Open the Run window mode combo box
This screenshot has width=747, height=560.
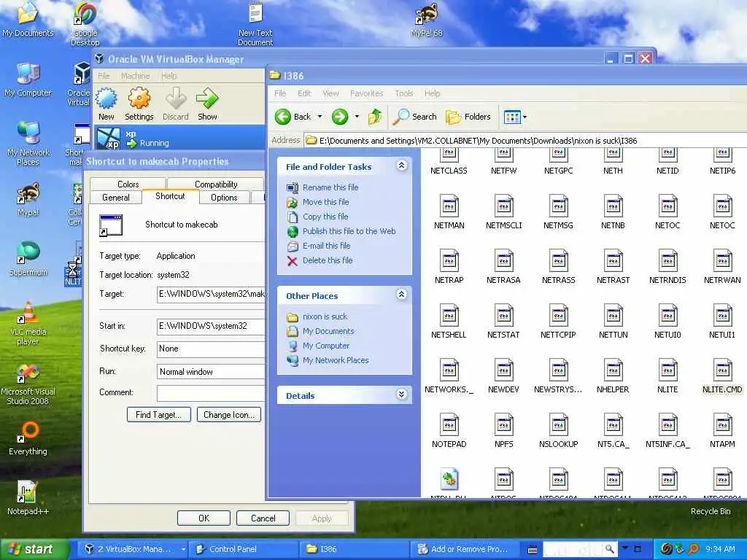211,372
